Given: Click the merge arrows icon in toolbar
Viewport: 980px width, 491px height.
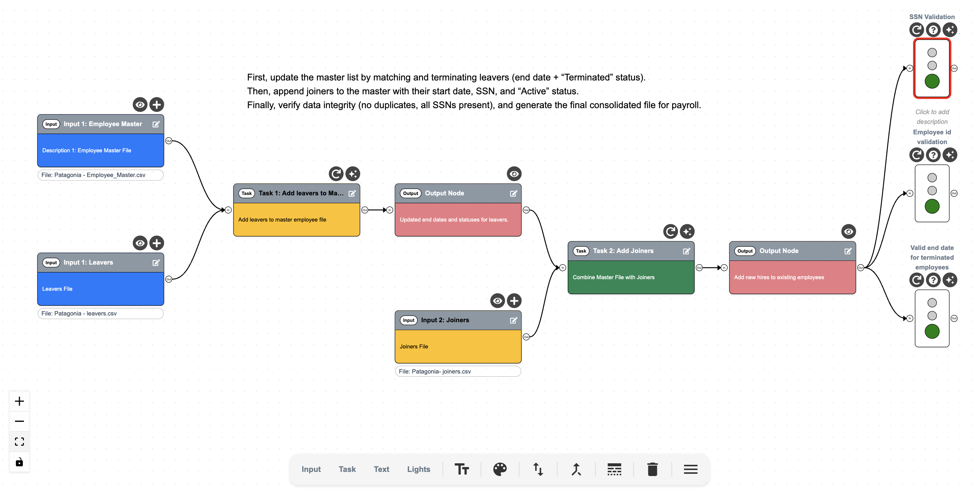Looking at the screenshot, I should click(576, 469).
